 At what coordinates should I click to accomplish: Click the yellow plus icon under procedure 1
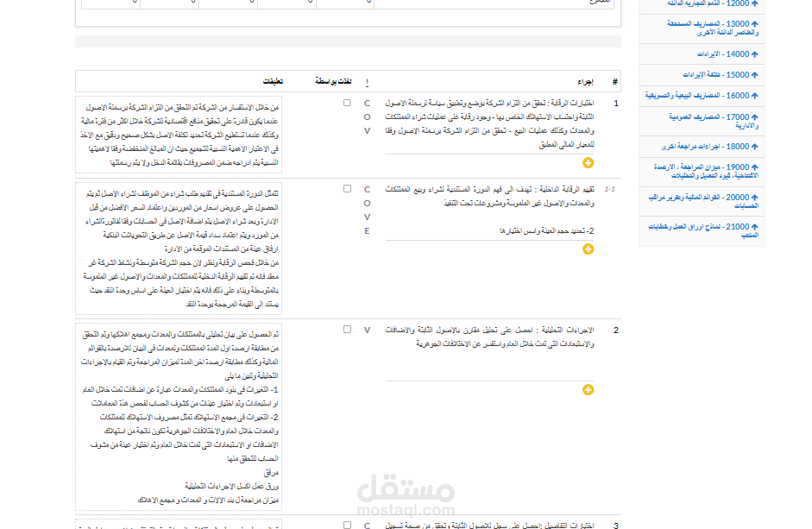pyautogui.click(x=588, y=163)
